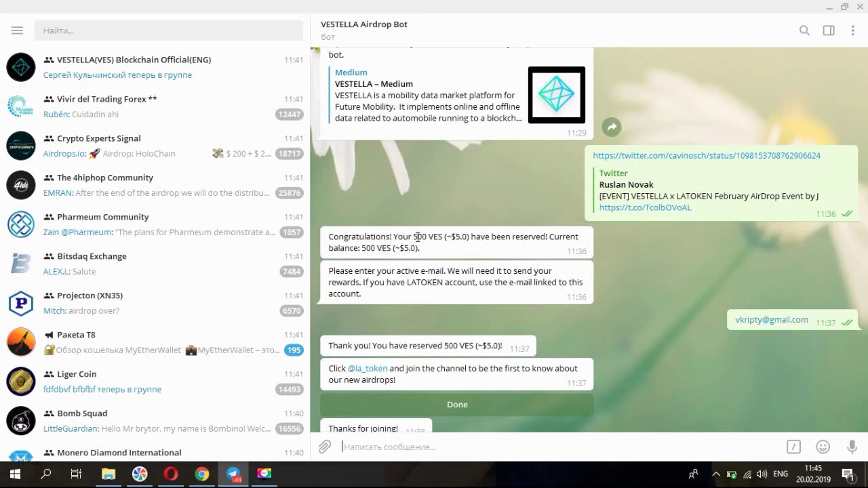Toggle the right info side panel
This screenshot has width=868, height=488.
[829, 30]
